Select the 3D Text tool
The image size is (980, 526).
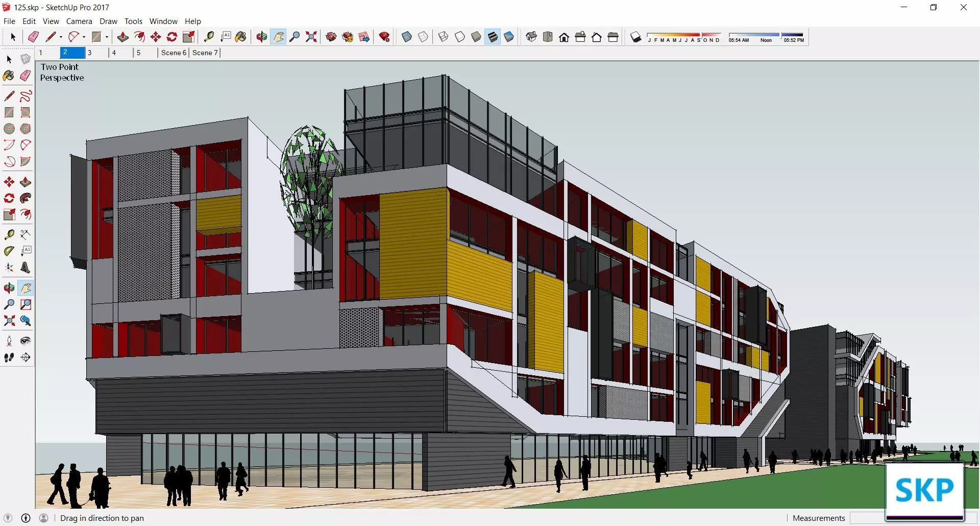click(26, 268)
